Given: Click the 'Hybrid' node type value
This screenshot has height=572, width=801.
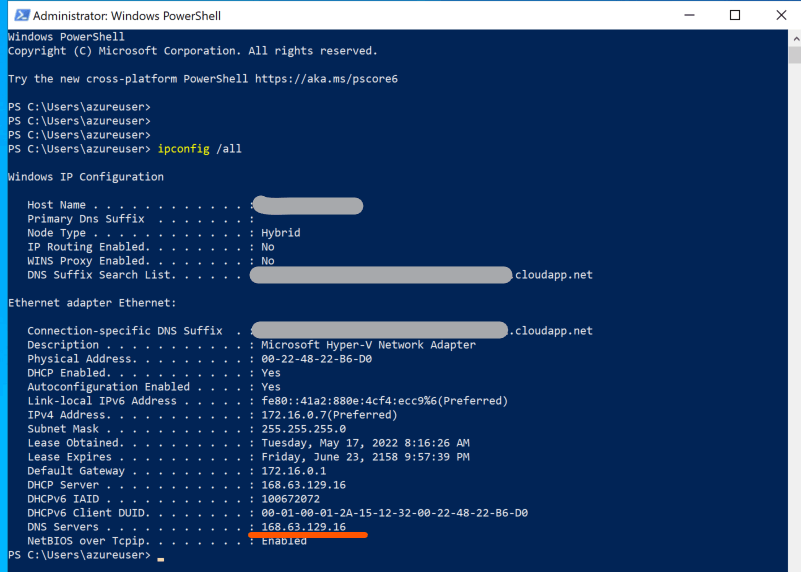Looking at the screenshot, I should 281,233.
